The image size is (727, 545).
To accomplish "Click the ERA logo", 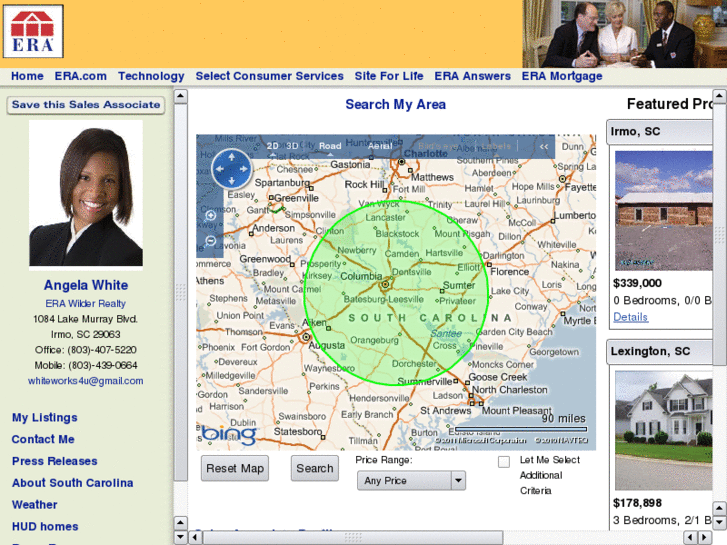I will coord(33,31).
